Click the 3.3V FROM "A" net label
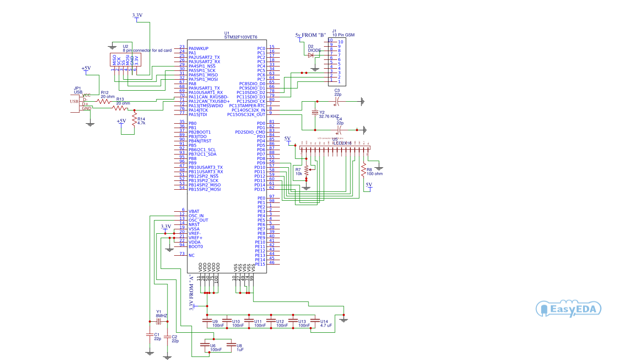 pos(192,293)
